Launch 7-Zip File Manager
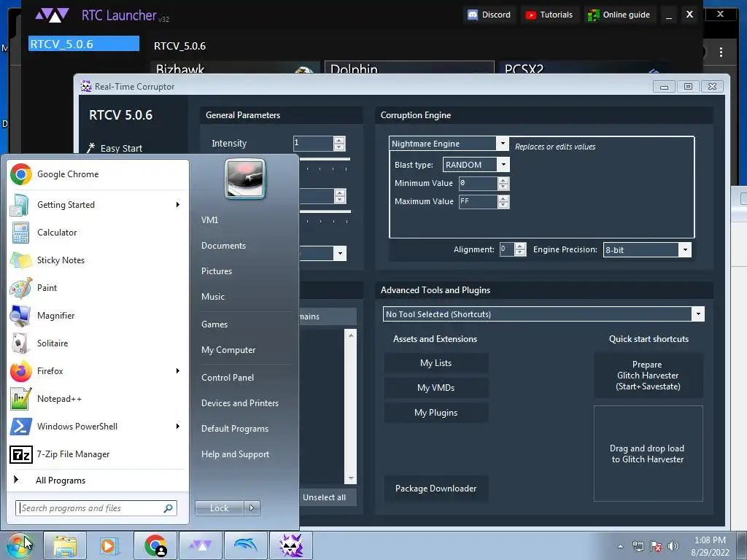 tap(98, 454)
